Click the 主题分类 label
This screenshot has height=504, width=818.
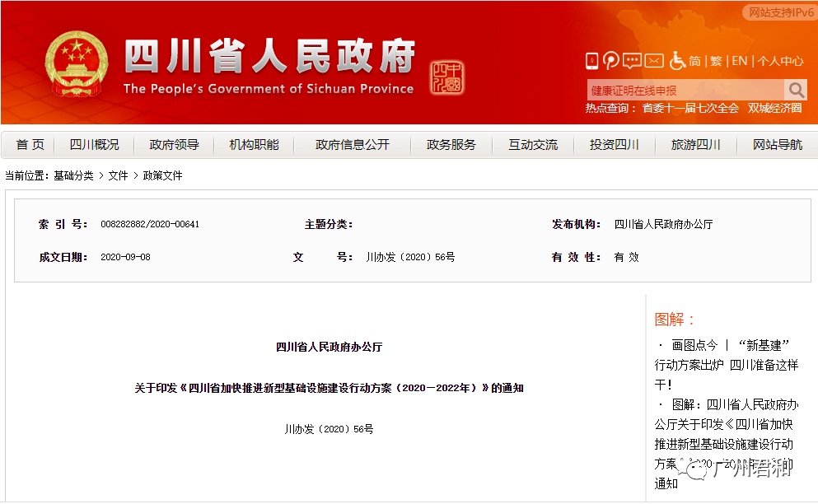[329, 224]
